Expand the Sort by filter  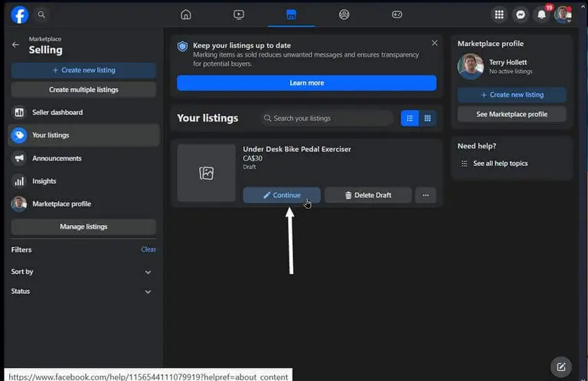(83, 272)
